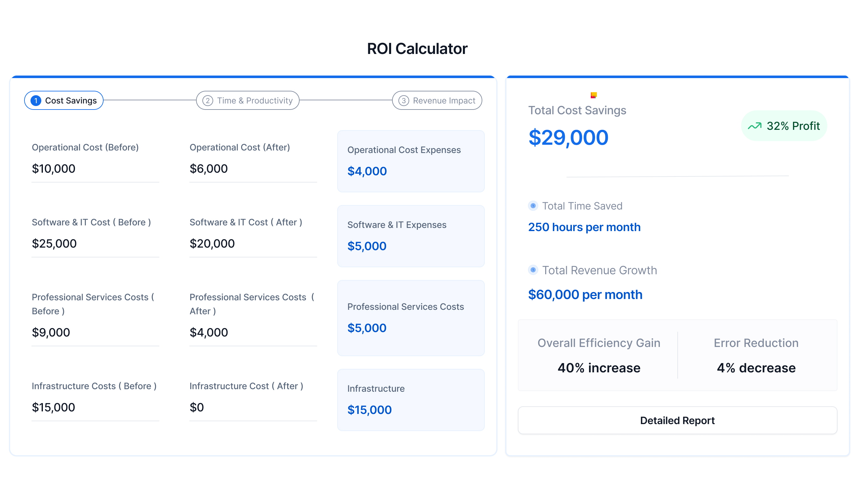Click the 32% Profit badge
The image size is (868, 499).
tap(783, 126)
